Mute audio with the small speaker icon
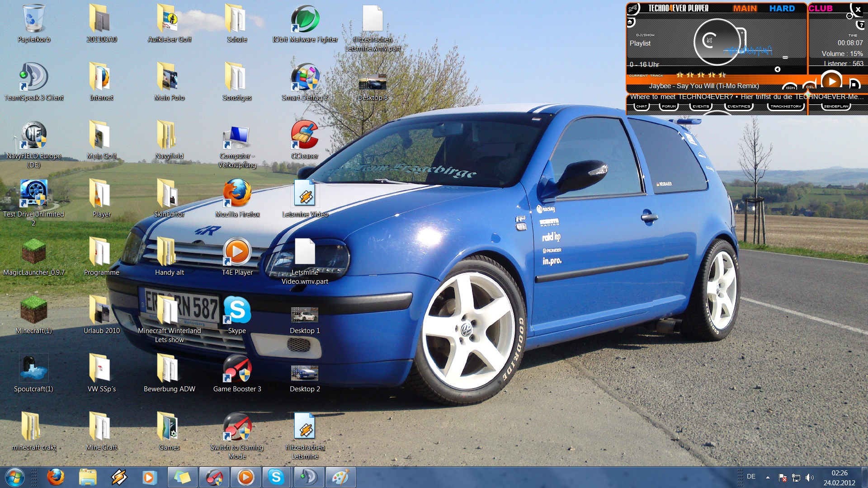The width and height of the screenshot is (868, 488). tap(778, 69)
